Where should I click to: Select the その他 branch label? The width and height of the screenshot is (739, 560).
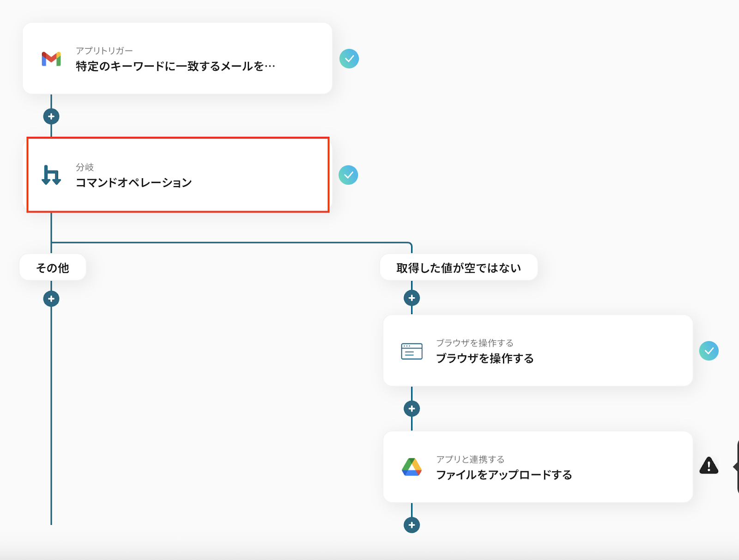click(x=53, y=268)
